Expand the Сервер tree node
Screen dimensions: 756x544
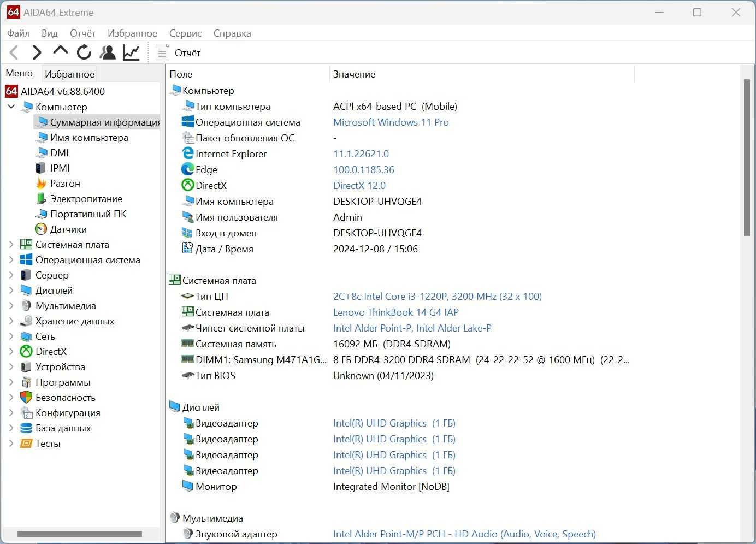click(11, 275)
